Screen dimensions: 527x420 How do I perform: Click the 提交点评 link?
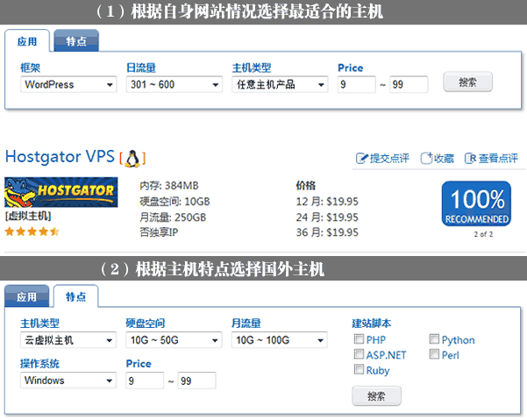pos(389,158)
